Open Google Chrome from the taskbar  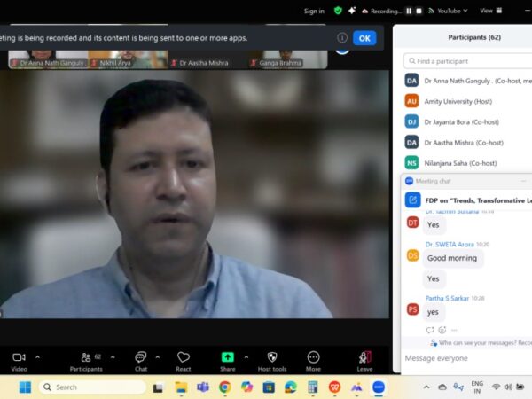[224, 387]
